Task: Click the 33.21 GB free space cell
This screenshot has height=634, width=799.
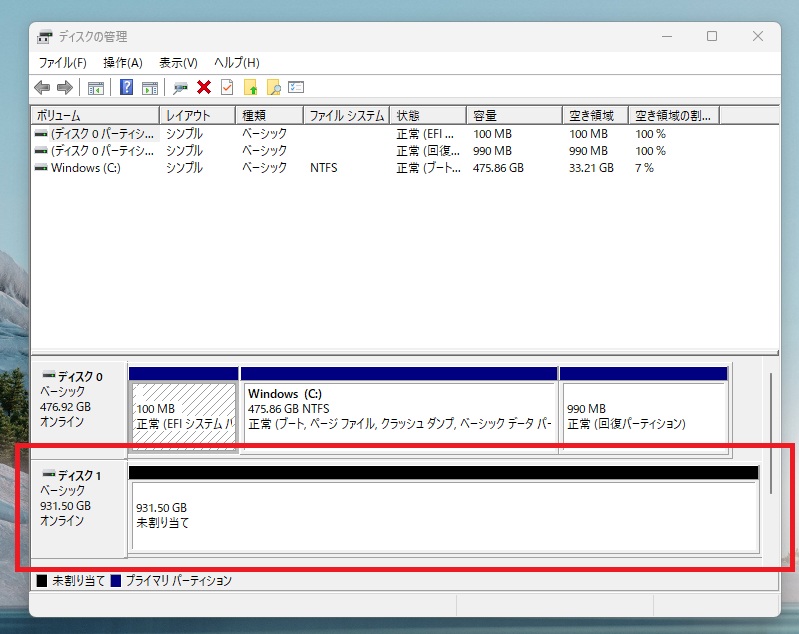Action: coord(591,168)
